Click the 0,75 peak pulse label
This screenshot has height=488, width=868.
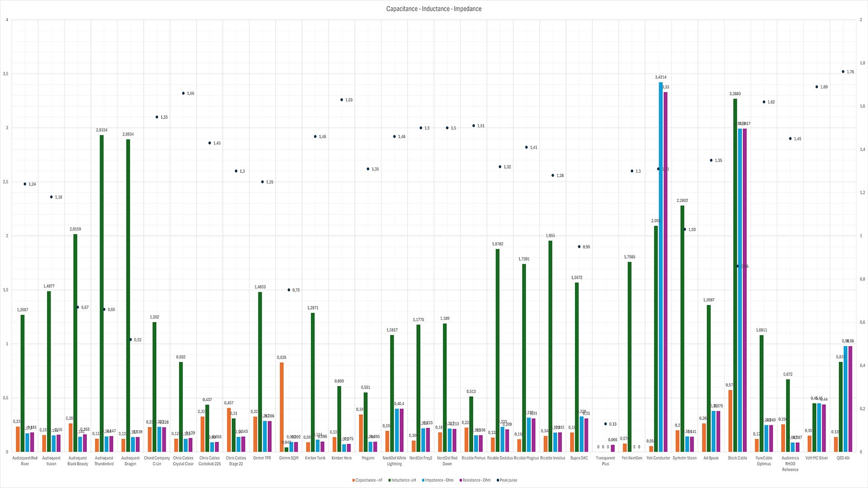[x=296, y=290]
